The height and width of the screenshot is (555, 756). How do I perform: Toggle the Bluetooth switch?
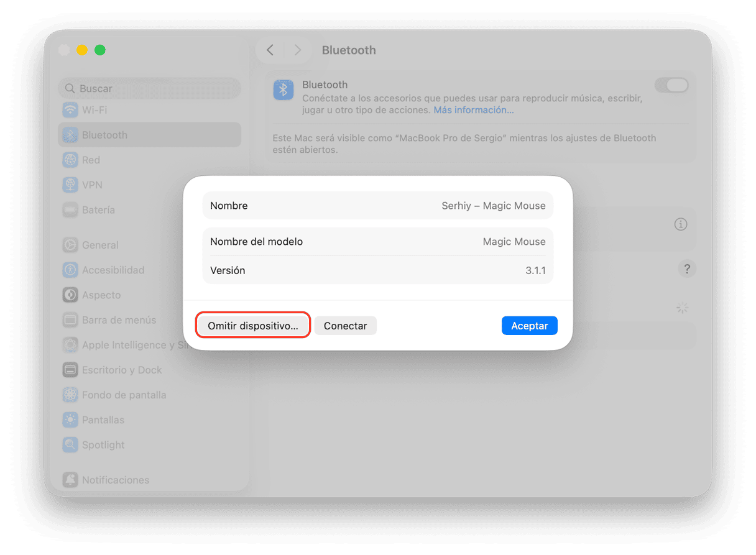click(x=671, y=85)
